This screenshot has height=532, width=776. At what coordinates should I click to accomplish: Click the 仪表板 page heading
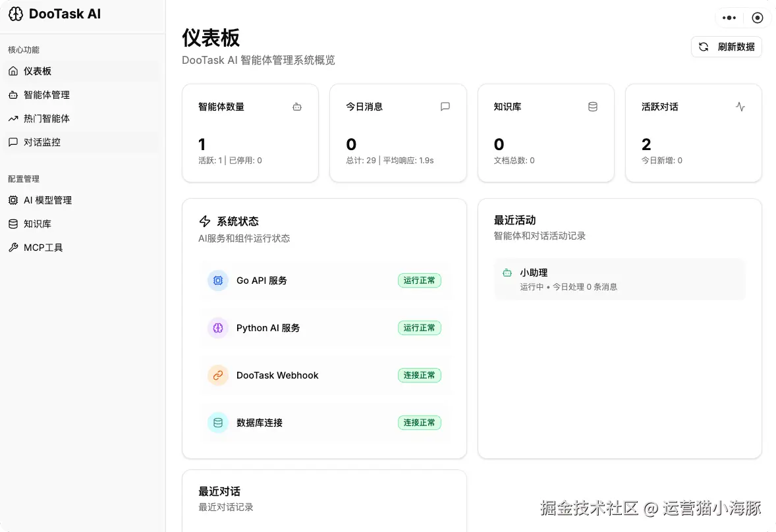(x=211, y=38)
